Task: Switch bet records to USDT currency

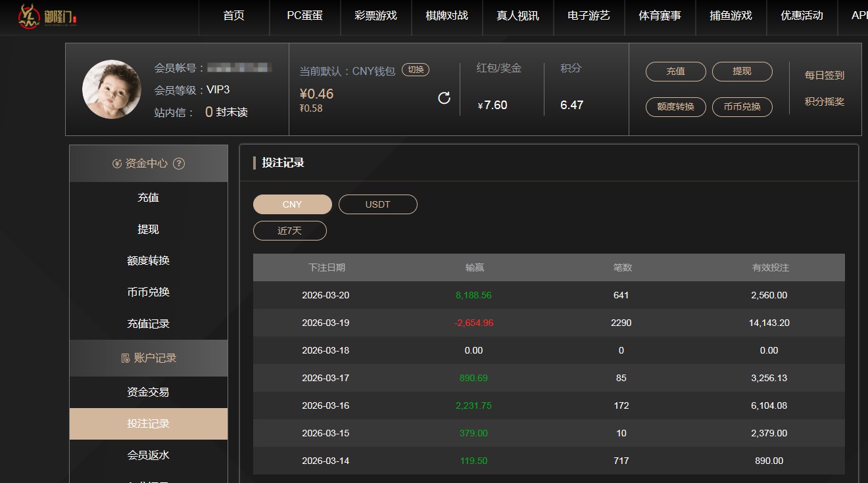Action: pos(377,204)
